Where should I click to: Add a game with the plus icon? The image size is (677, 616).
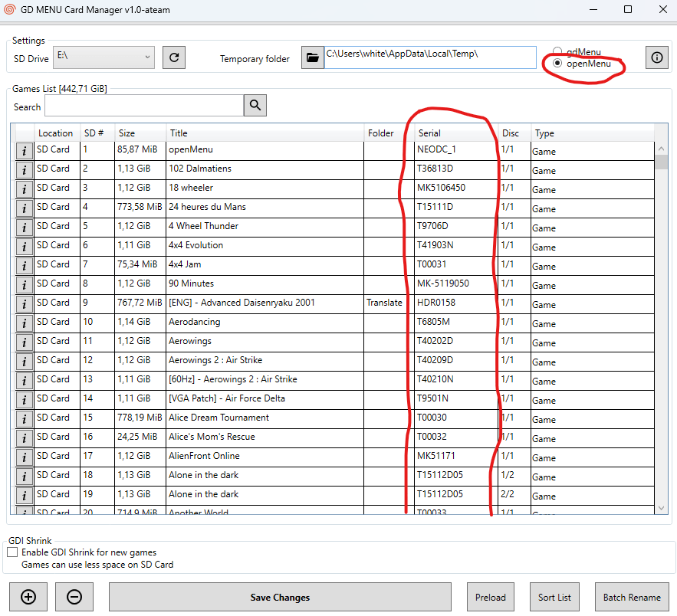pos(28,597)
